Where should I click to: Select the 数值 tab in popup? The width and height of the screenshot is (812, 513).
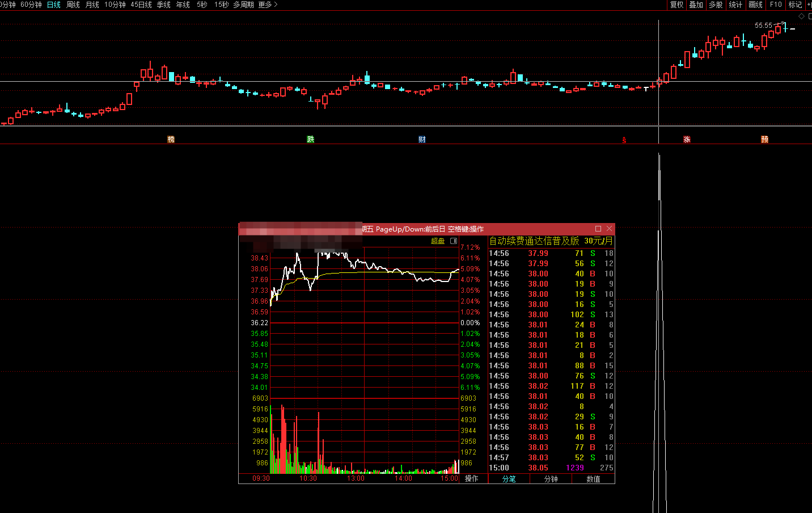point(593,479)
